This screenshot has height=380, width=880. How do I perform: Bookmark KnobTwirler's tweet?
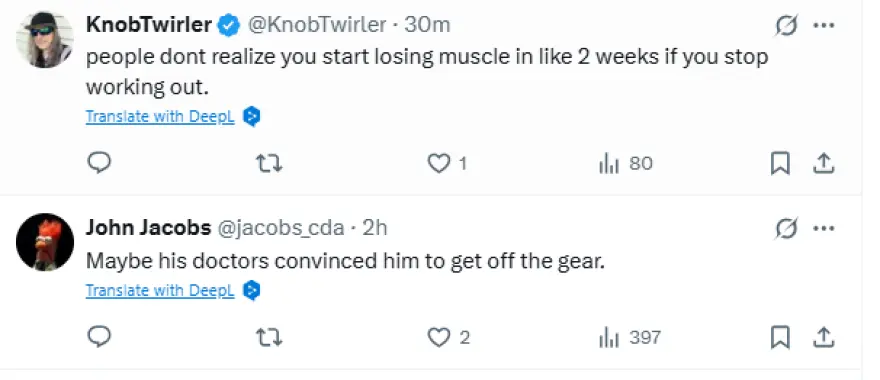click(x=780, y=163)
